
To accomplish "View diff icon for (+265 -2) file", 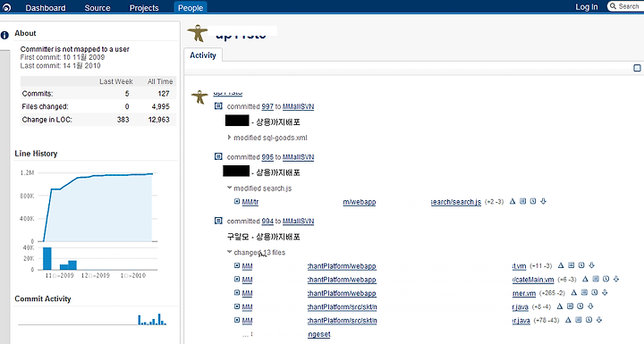I will tap(573, 292).
